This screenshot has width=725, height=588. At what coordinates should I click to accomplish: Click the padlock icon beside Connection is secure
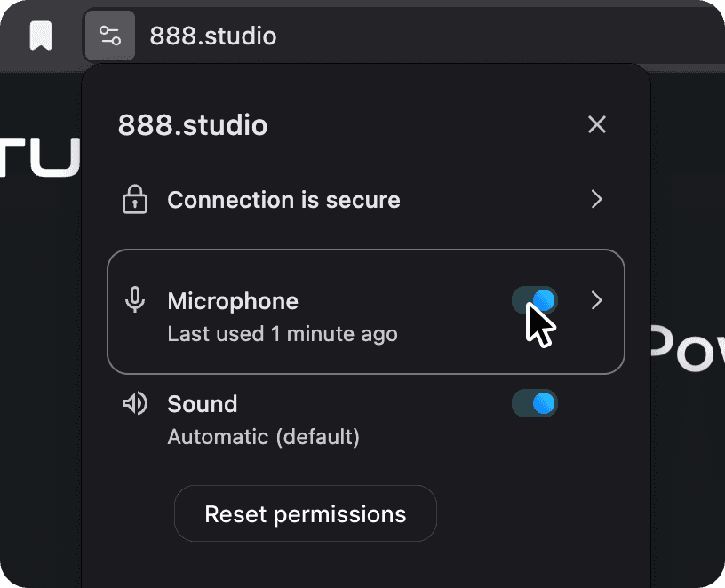tap(134, 199)
